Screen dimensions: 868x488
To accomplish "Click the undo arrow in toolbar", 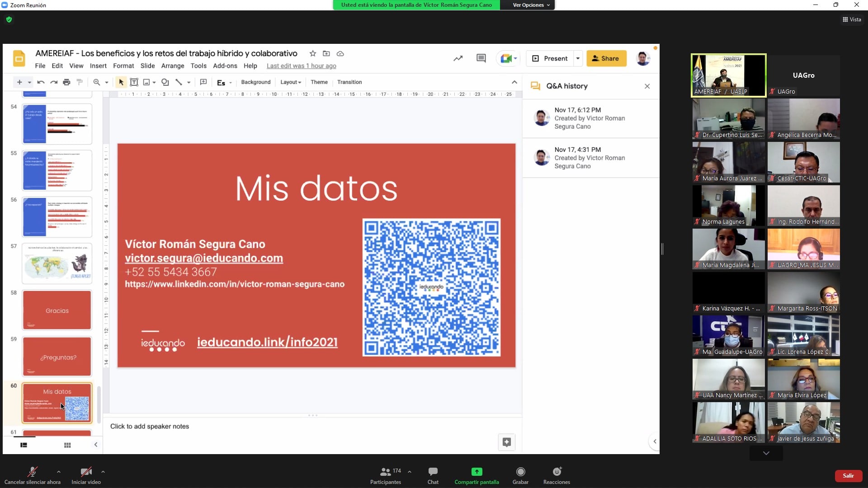I will point(41,82).
